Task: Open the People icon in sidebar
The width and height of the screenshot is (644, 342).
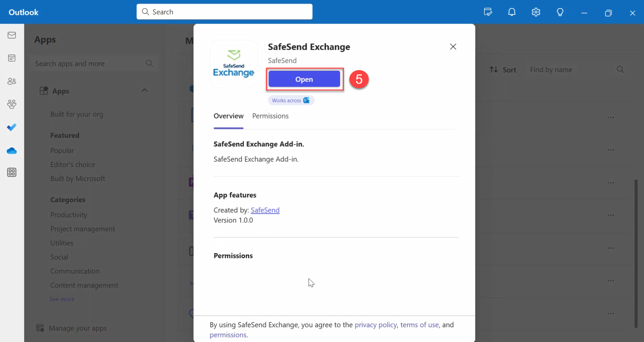Action: (x=12, y=81)
